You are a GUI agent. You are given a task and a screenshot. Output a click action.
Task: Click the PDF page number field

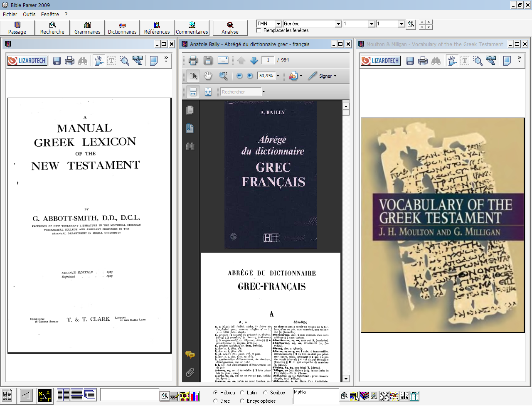point(268,60)
